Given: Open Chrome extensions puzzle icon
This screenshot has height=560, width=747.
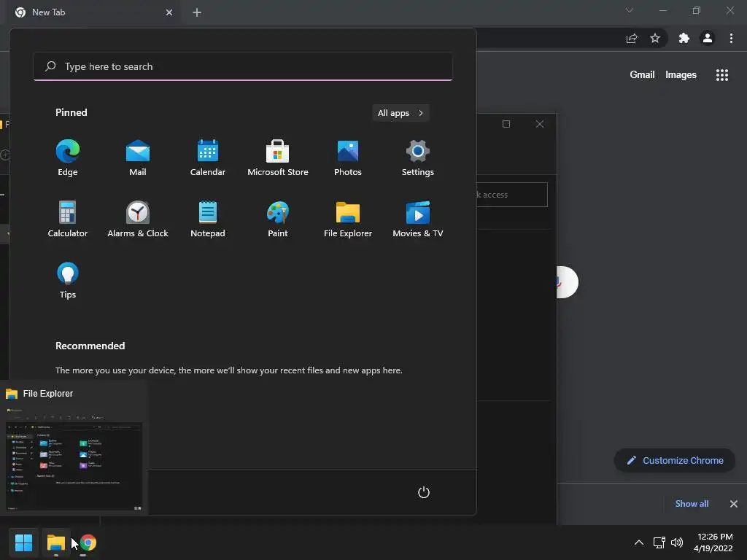Looking at the screenshot, I should 684,38.
